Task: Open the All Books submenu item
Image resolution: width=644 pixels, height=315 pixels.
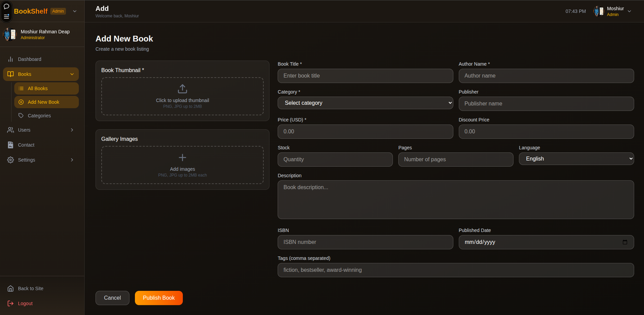Action: click(46, 88)
